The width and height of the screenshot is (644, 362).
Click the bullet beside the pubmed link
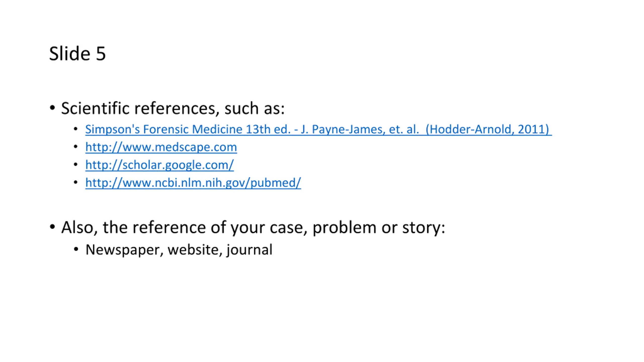pyautogui.click(x=76, y=183)
